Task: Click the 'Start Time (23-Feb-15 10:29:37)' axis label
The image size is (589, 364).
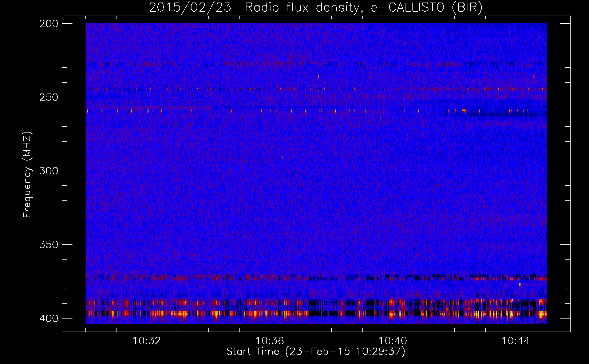Action: [316, 352]
